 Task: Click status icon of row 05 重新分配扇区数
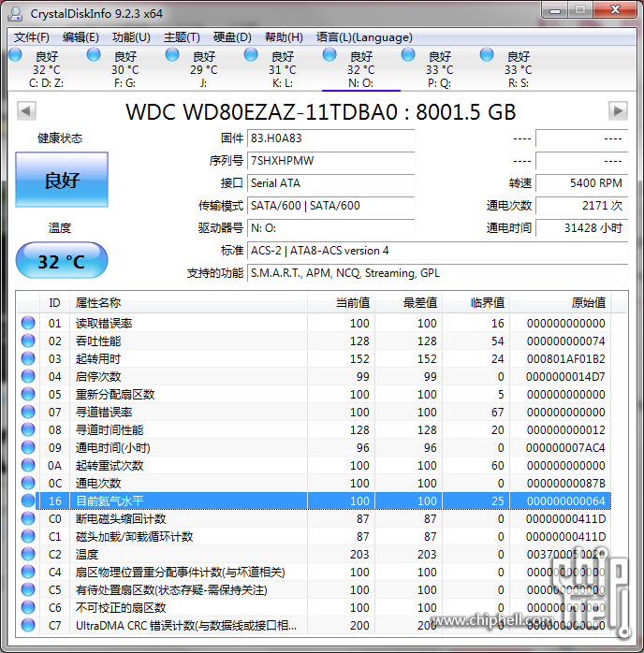28,394
